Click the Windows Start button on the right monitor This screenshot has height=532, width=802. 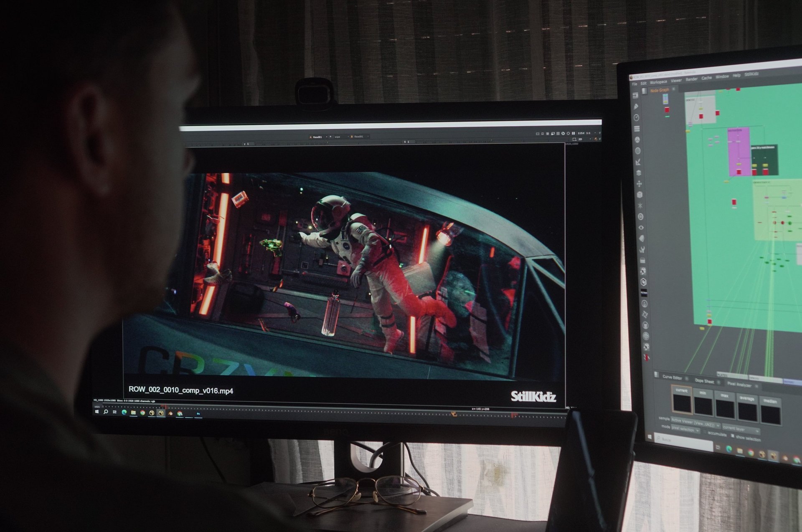click(x=650, y=436)
